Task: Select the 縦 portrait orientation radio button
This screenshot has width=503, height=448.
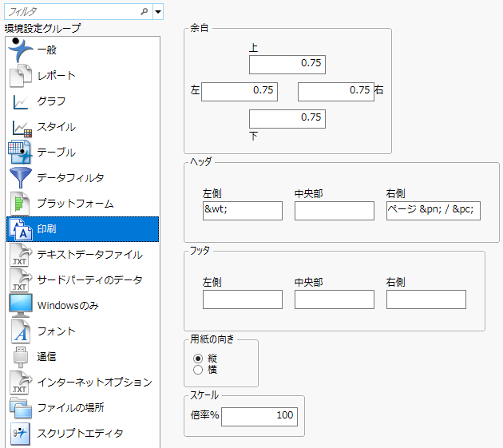Action: 198,359
